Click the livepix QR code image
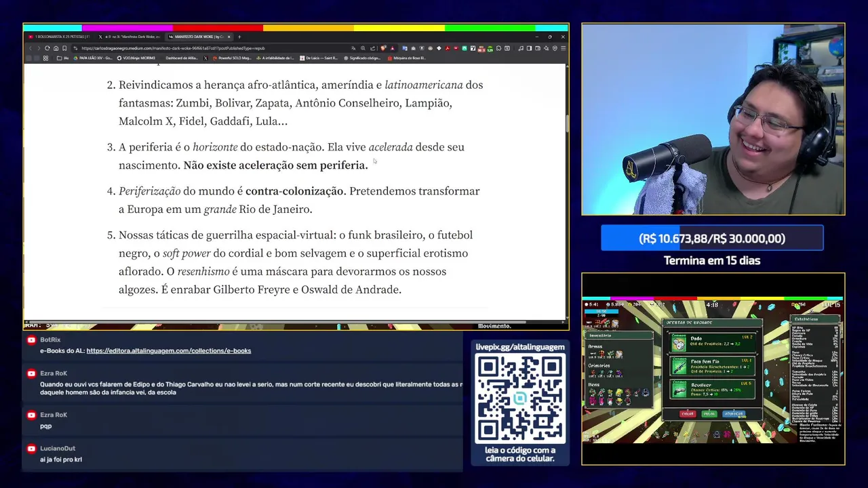This screenshot has height=488, width=868. click(520, 399)
